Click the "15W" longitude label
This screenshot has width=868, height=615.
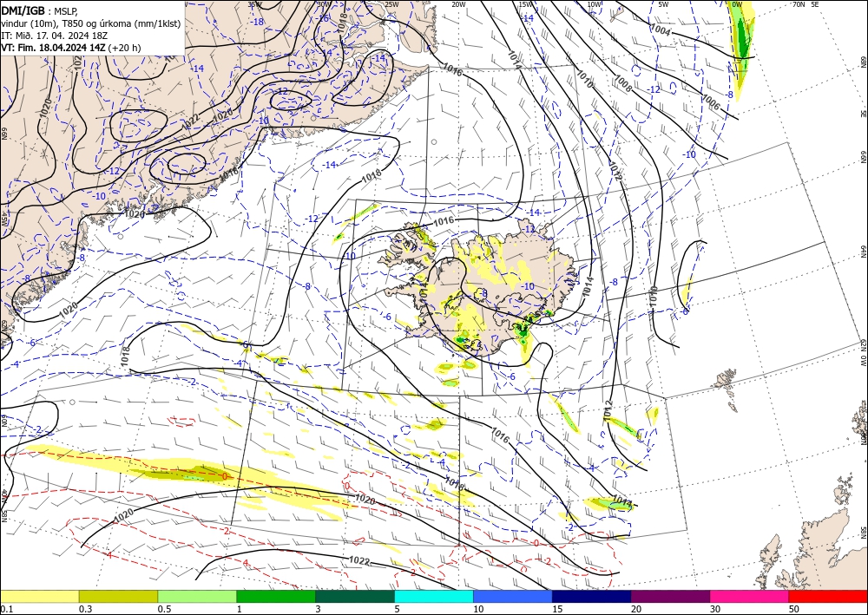pyautogui.click(x=526, y=4)
